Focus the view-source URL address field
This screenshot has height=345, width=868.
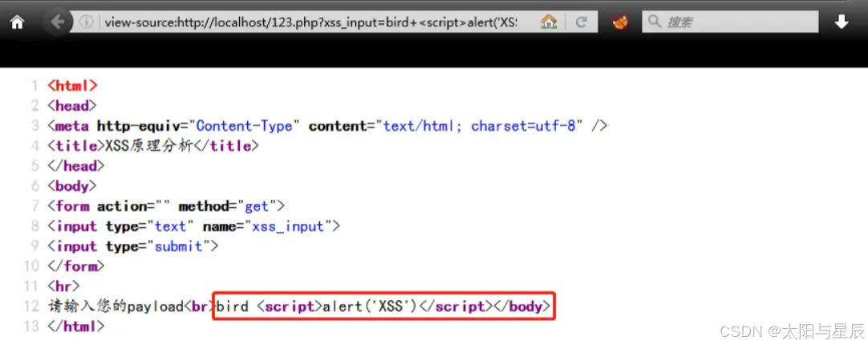click(310, 22)
